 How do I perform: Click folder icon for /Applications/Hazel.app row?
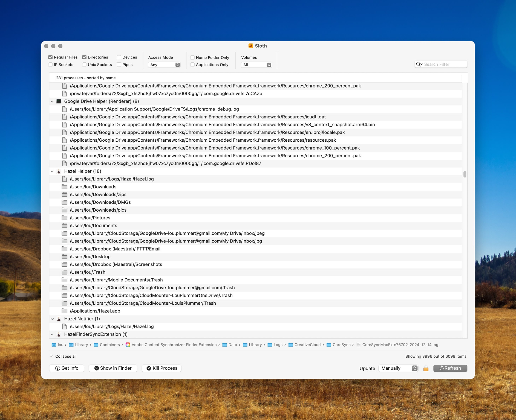click(65, 311)
